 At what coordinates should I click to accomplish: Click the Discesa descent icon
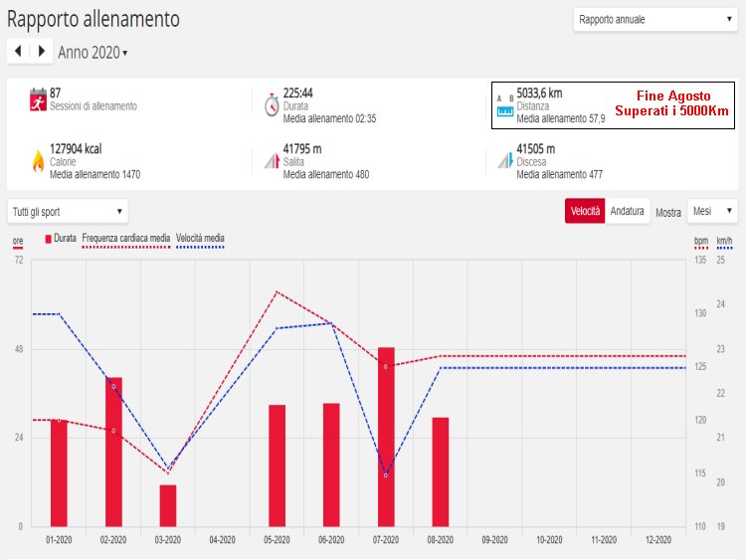pos(505,161)
